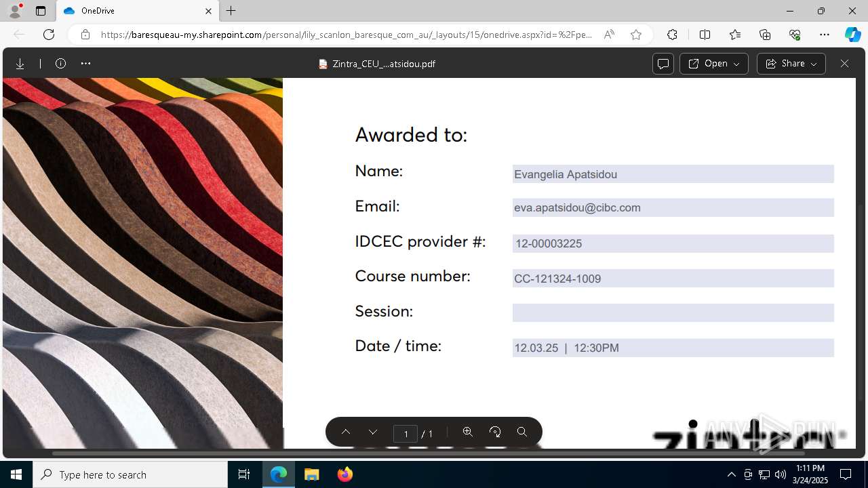Viewport: 868px width, 488px height.
Task: Open Browser essentials
Action: (795, 35)
